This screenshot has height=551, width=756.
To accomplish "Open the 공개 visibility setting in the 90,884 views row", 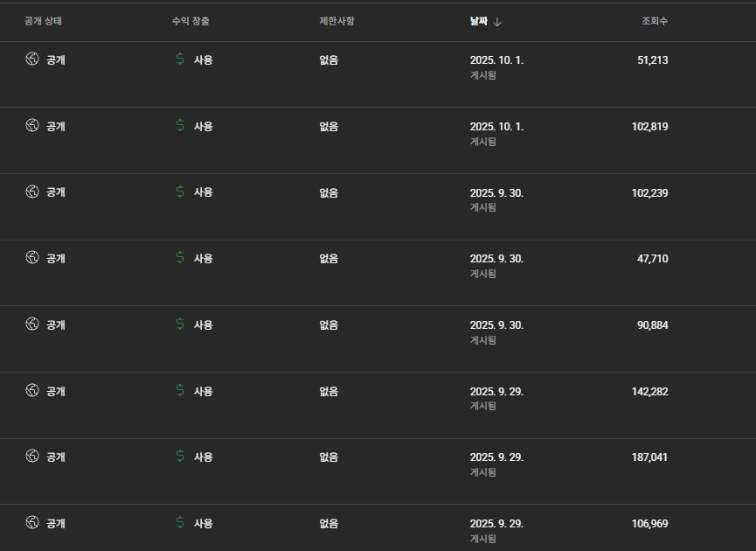I will click(56, 324).
